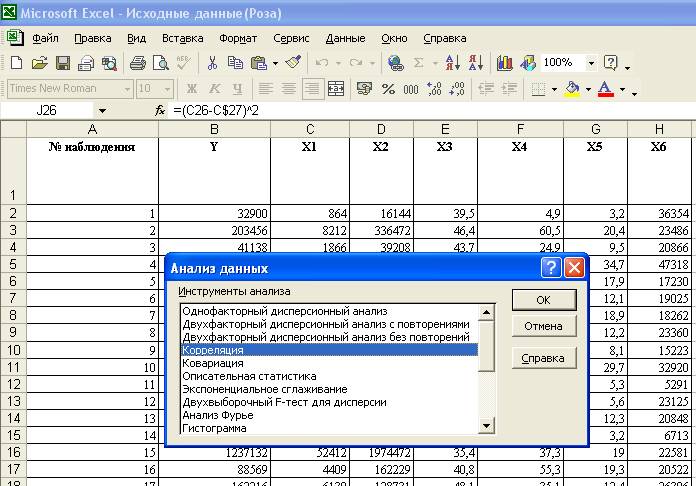The width and height of the screenshot is (696, 486).
Task: Click the dialog's question mark help button
Action: [x=551, y=268]
